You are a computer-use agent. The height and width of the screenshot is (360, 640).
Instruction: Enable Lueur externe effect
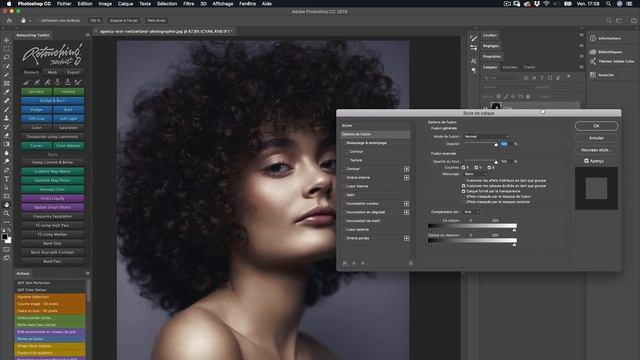coord(344,229)
